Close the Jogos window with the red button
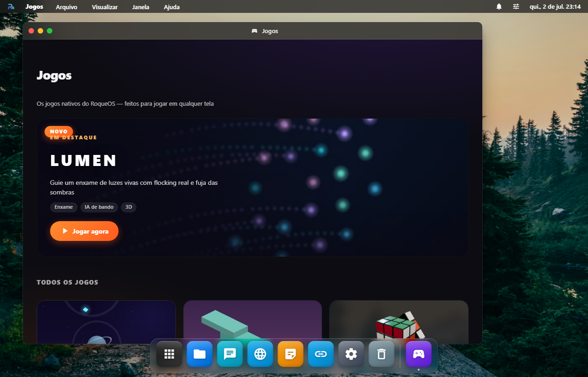 (x=31, y=31)
